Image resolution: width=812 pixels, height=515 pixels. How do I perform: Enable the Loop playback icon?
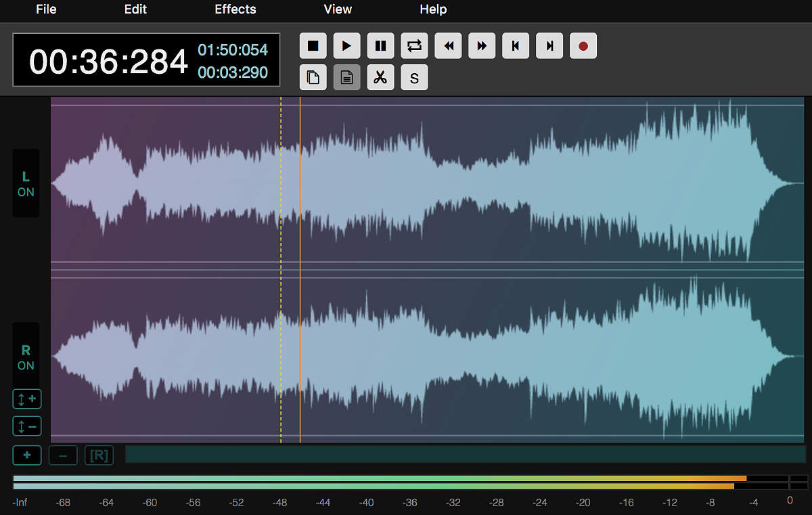pyautogui.click(x=414, y=45)
